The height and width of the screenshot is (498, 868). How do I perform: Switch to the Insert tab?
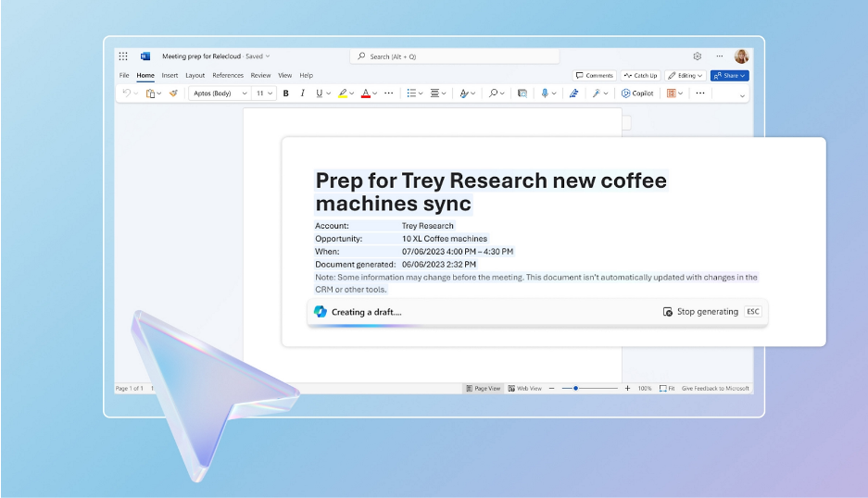[170, 75]
